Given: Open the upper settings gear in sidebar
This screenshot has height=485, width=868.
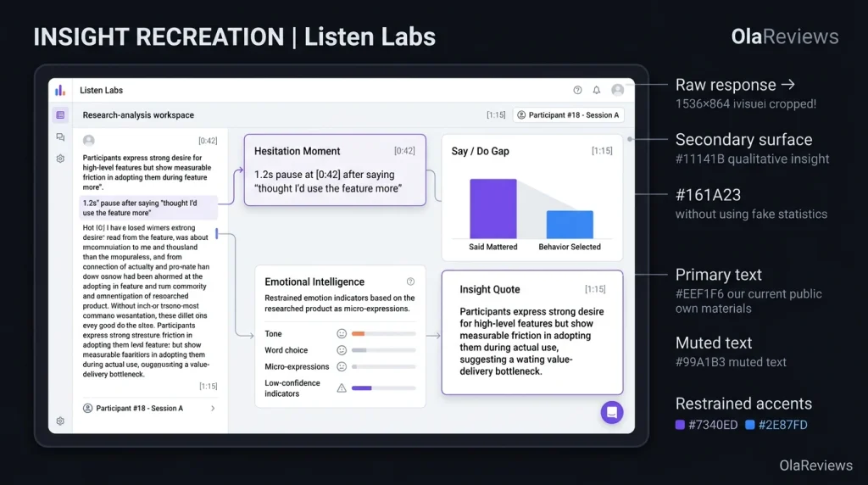Looking at the screenshot, I should click(x=60, y=159).
